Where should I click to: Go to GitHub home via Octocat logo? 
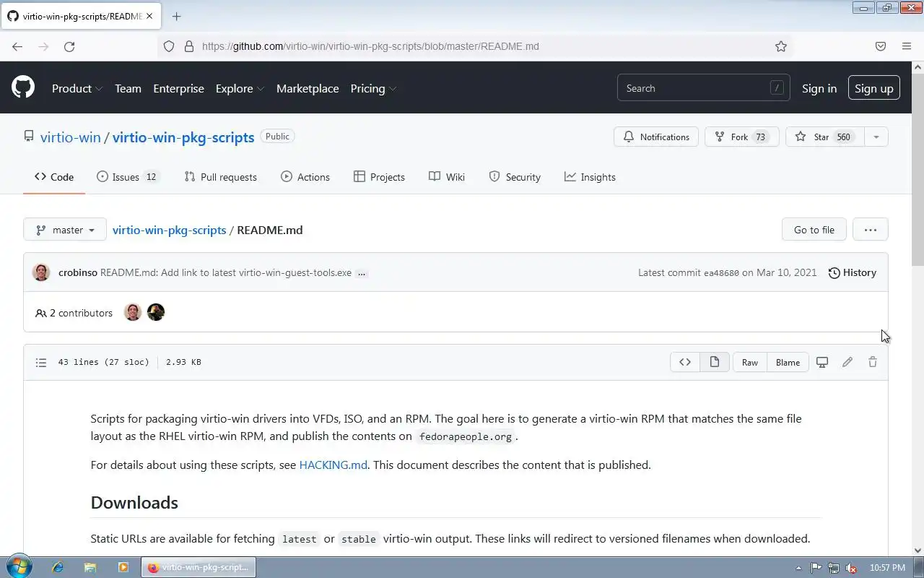(x=23, y=88)
